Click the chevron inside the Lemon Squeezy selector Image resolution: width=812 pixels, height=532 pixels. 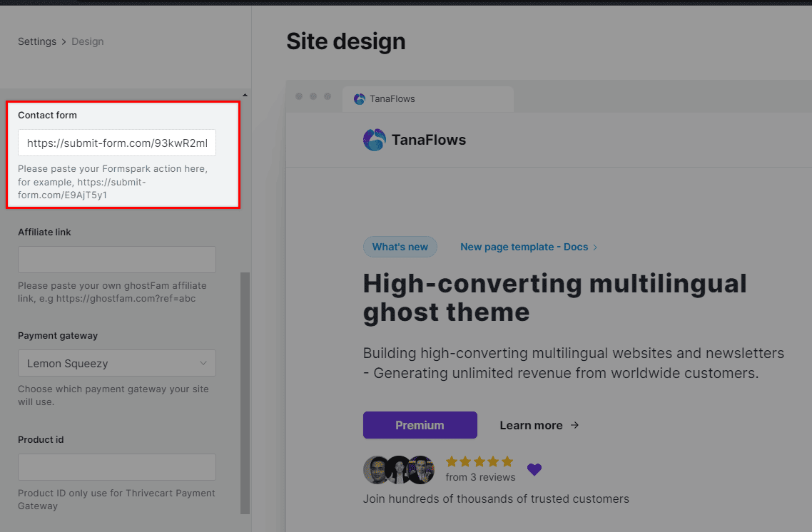(x=203, y=363)
